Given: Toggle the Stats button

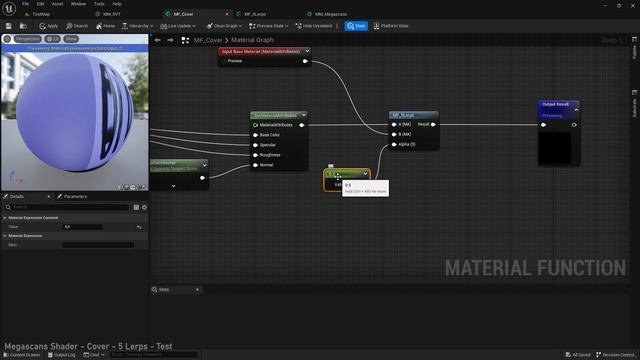Looking at the screenshot, I should tap(356, 26).
